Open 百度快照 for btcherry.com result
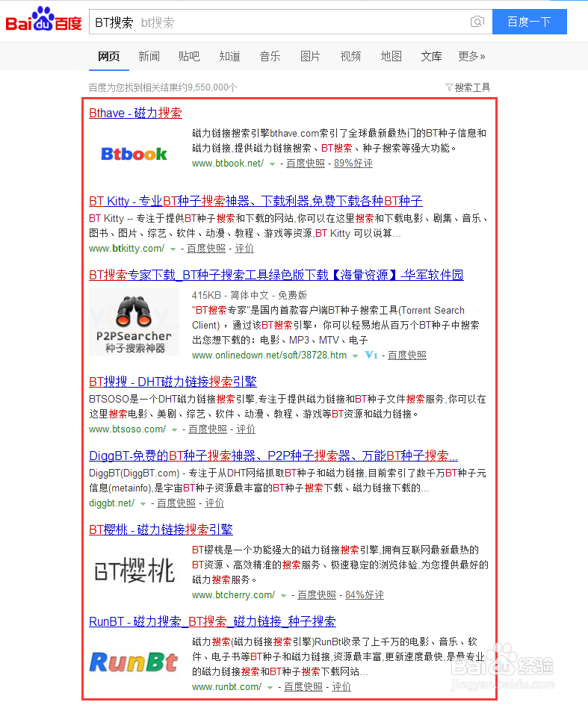Viewport: 588px width, 705px height. point(317,594)
